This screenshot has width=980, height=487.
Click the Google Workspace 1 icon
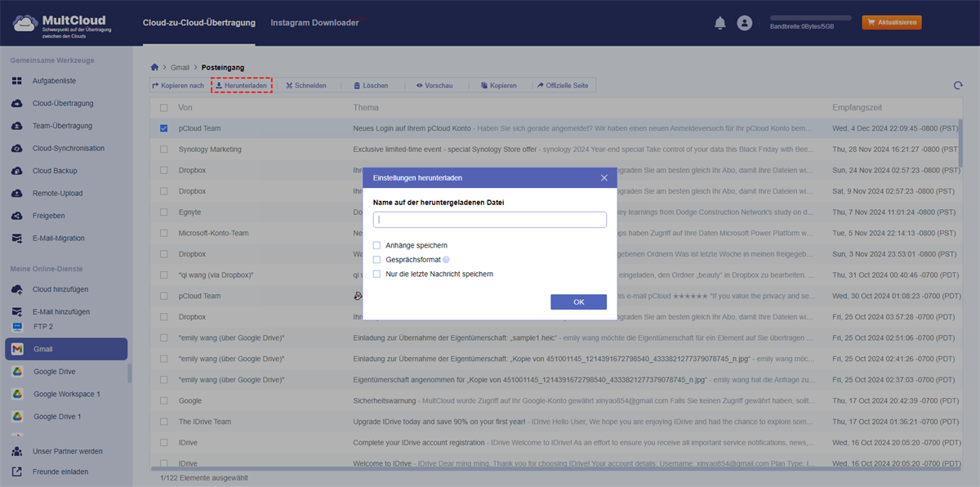tap(17, 394)
